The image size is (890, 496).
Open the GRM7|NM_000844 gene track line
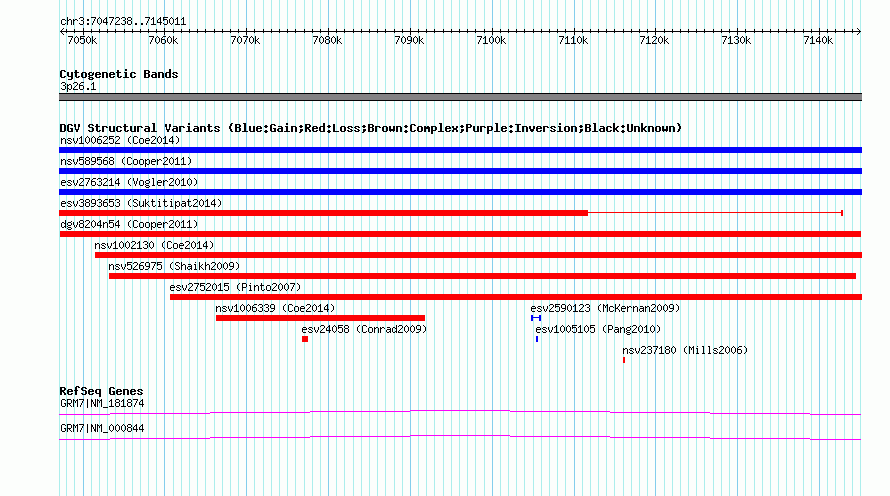click(460, 438)
